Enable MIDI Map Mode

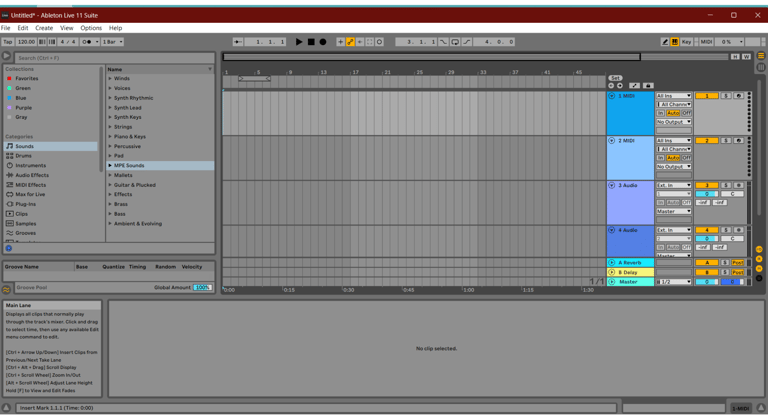click(x=706, y=42)
